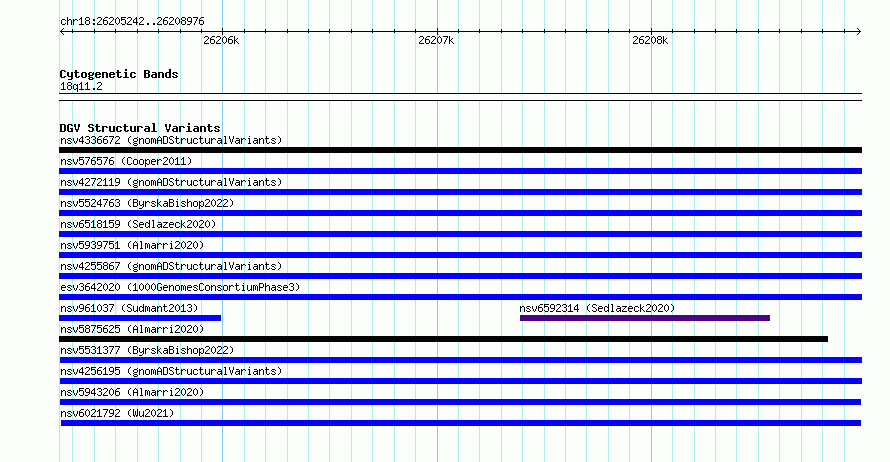Click the short blue bar of nsv961037
The width and height of the screenshot is (890, 462).
[140, 318]
